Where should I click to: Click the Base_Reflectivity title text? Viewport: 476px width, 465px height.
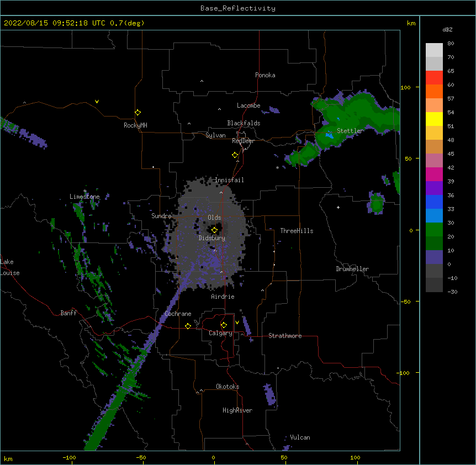[x=238, y=8]
